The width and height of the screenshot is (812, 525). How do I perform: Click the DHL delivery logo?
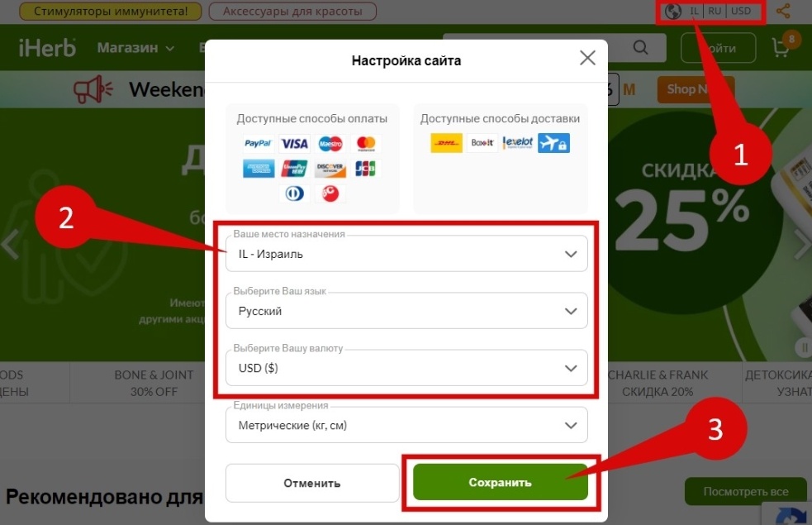pos(446,142)
